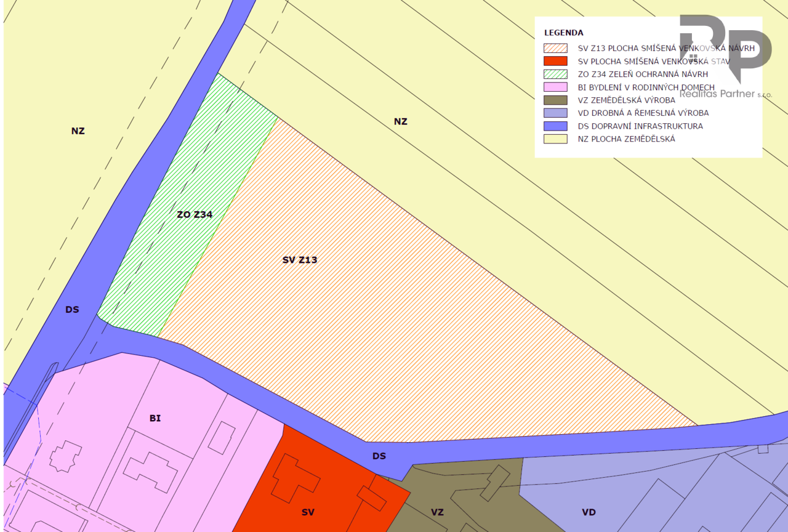The image size is (788, 532).
Task: Select the orange hatched SV Z13 legend swatch
Action: [x=555, y=48]
